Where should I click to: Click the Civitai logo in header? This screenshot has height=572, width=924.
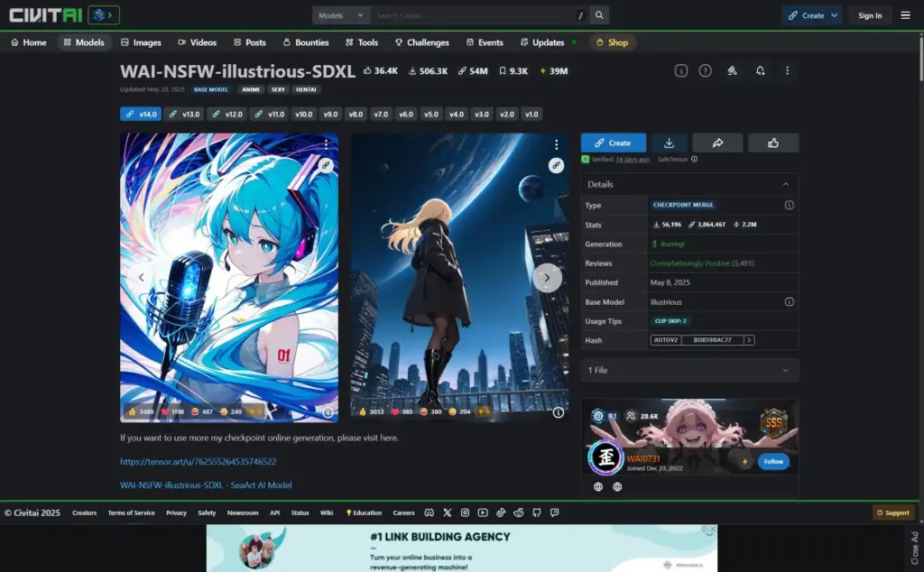coord(45,14)
